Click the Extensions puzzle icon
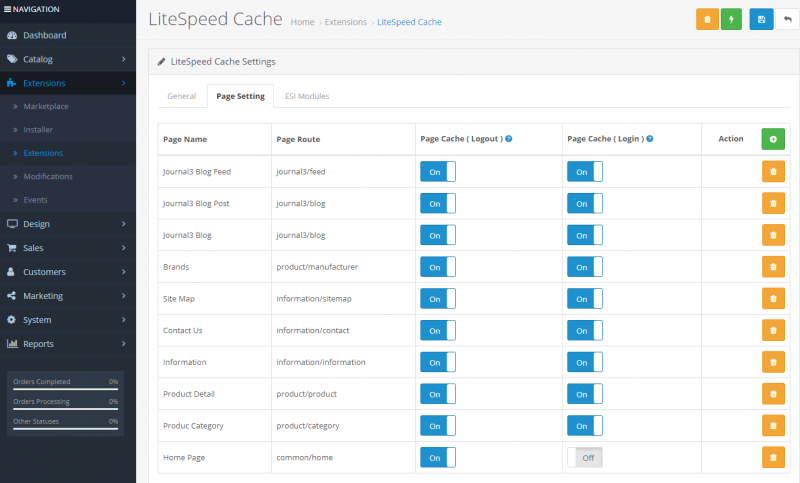Viewport: 800px width, 483px height. pos(12,83)
